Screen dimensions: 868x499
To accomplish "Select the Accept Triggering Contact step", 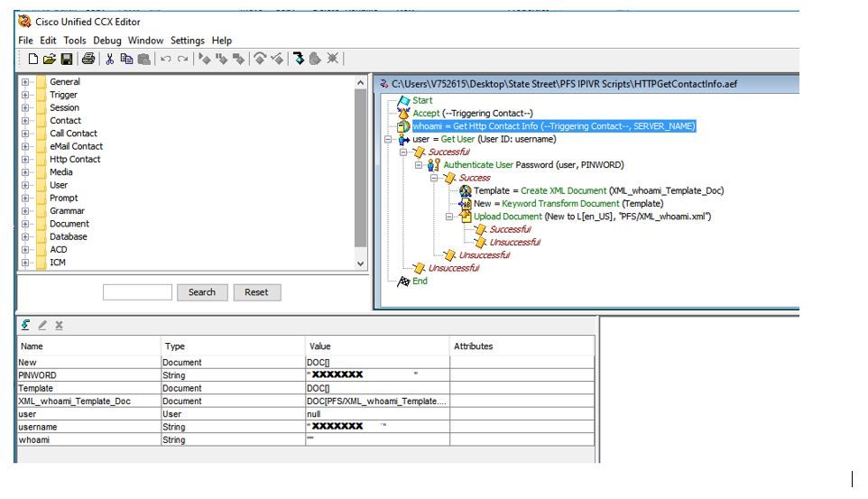I will (473, 114).
